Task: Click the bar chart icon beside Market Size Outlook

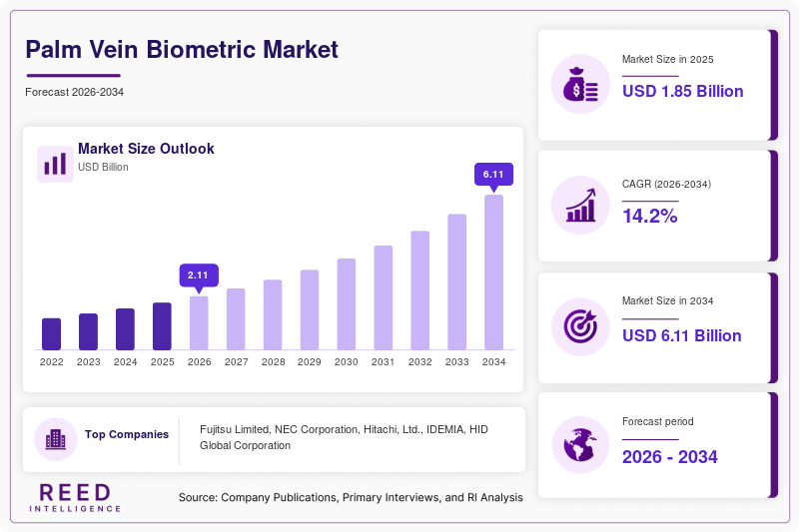Action: pyautogui.click(x=55, y=164)
